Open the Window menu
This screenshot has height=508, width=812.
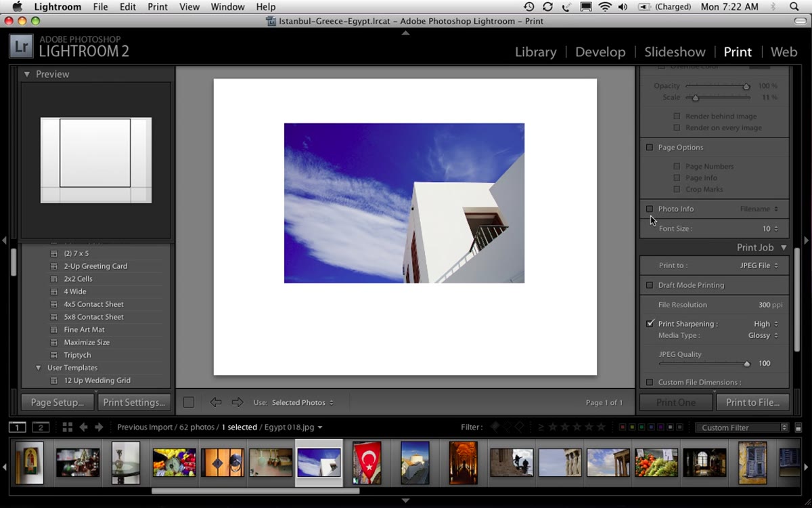pos(227,7)
